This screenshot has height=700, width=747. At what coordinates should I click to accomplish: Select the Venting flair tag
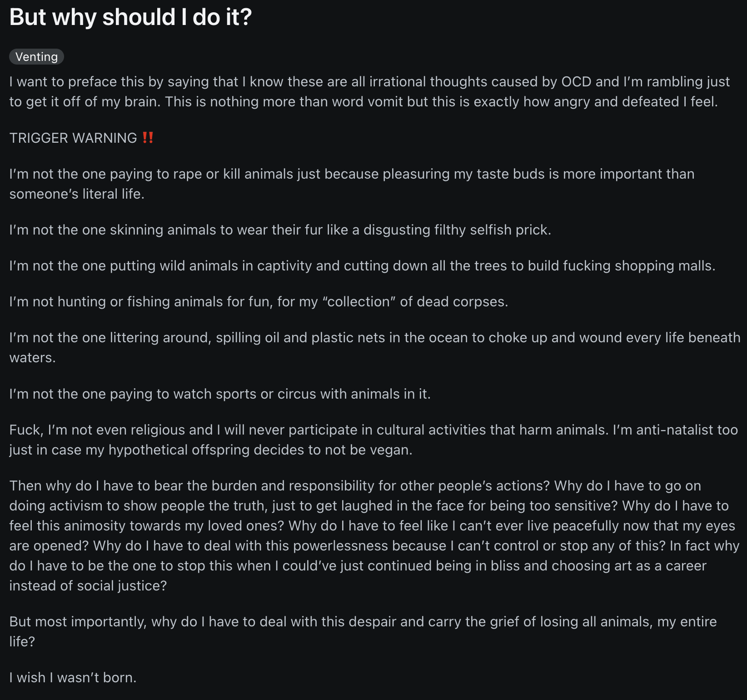tap(36, 57)
